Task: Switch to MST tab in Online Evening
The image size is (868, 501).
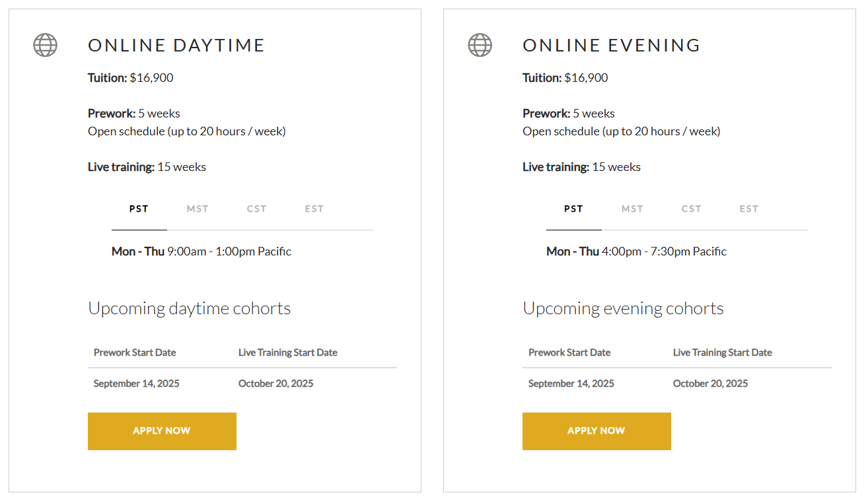Action: pos(632,209)
